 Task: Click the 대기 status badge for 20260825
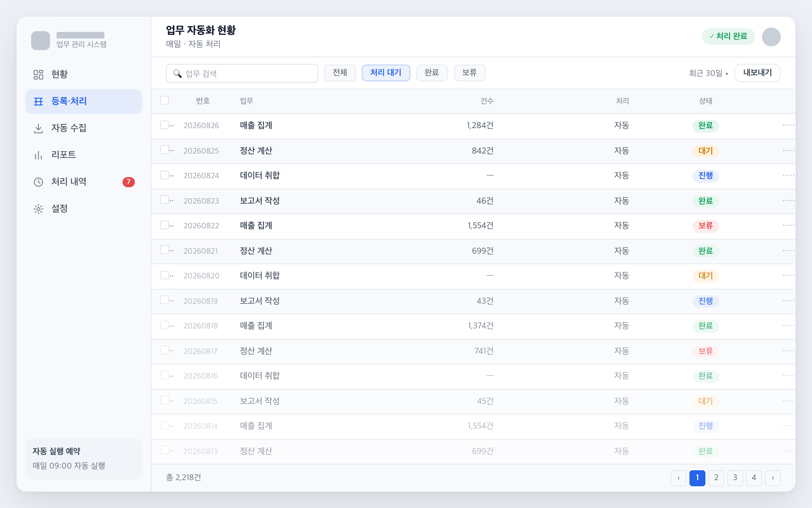tap(705, 151)
